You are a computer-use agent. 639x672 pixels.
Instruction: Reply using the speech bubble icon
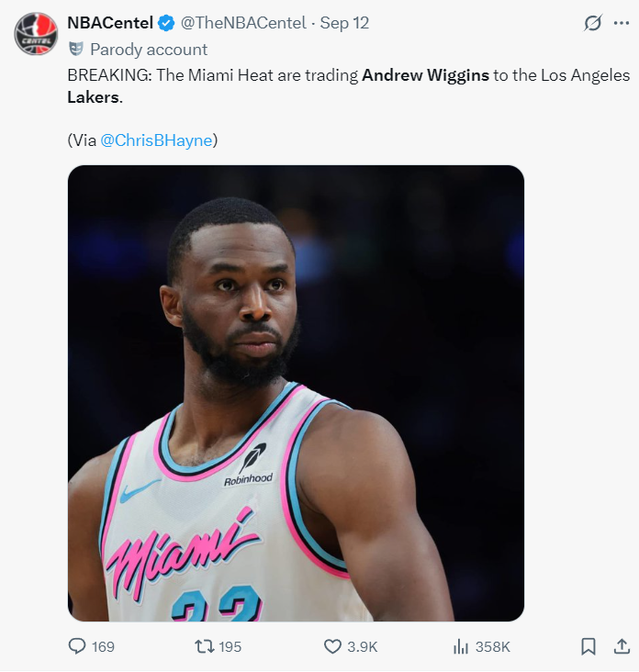77,646
